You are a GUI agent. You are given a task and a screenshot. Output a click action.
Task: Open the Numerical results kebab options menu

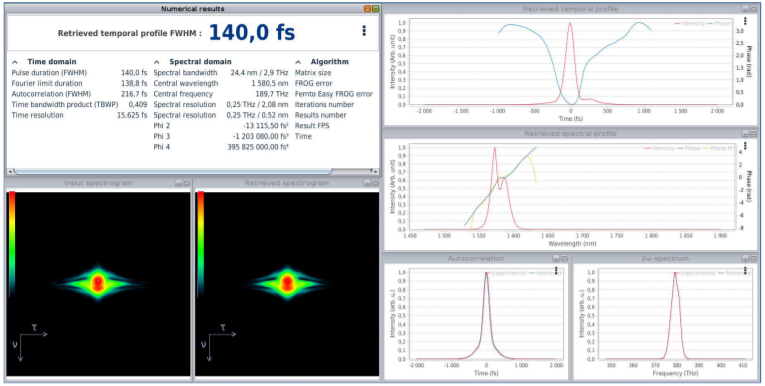[364, 31]
